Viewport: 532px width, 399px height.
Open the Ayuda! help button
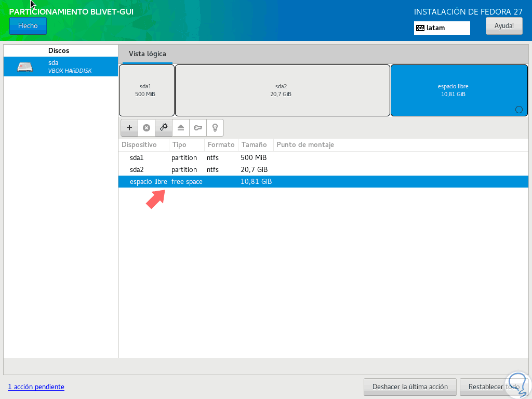[x=504, y=26]
